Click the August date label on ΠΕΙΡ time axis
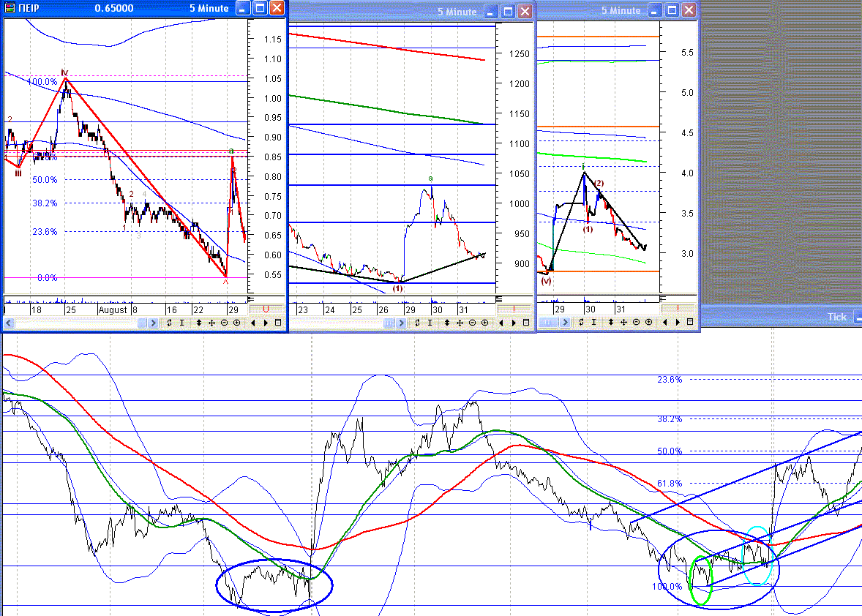The height and width of the screenshot is (616, 862). click(x=113, y=310)
